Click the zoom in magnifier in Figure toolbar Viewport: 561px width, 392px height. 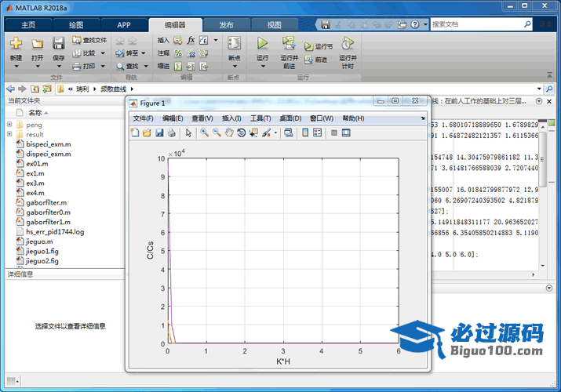pos(204,132)
